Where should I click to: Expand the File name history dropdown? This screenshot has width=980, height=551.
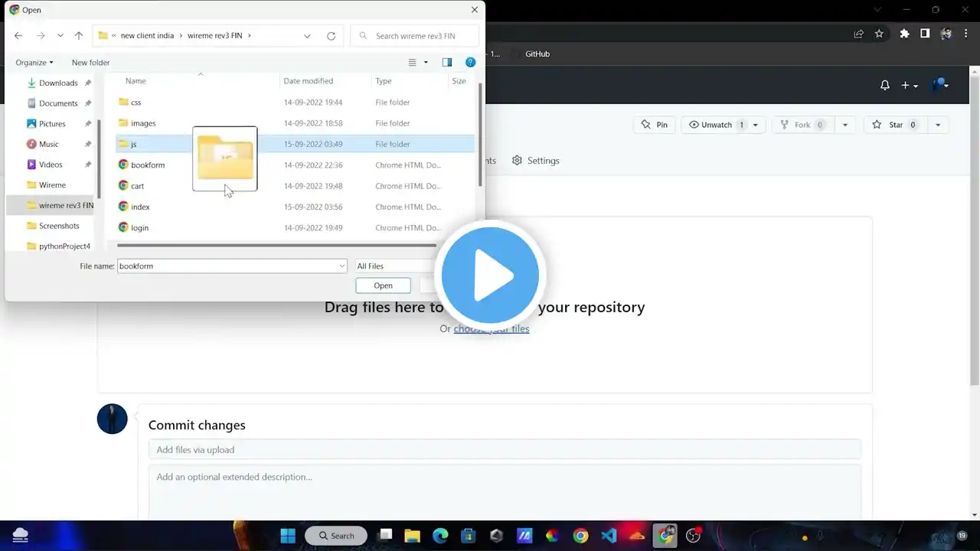[341, 266]
